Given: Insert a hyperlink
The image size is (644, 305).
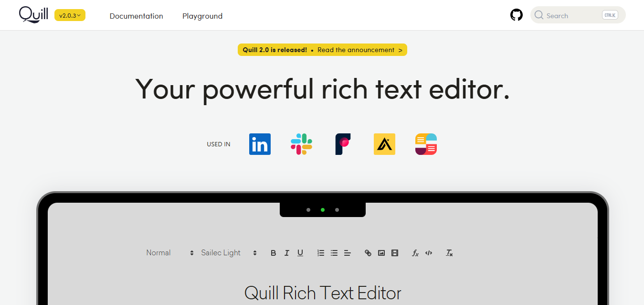Looking at the screenshot, I should tap(368, 253).
